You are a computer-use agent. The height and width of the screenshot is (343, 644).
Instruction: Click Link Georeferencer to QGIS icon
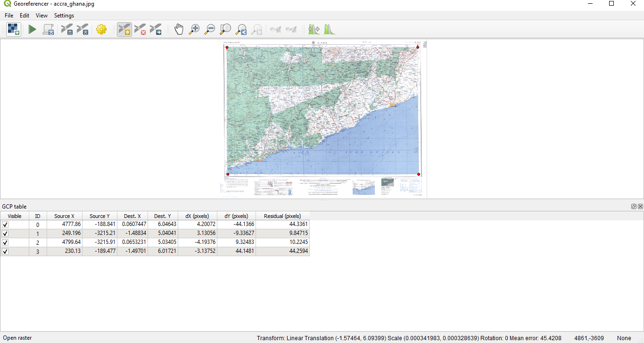[x=275, y=30]
